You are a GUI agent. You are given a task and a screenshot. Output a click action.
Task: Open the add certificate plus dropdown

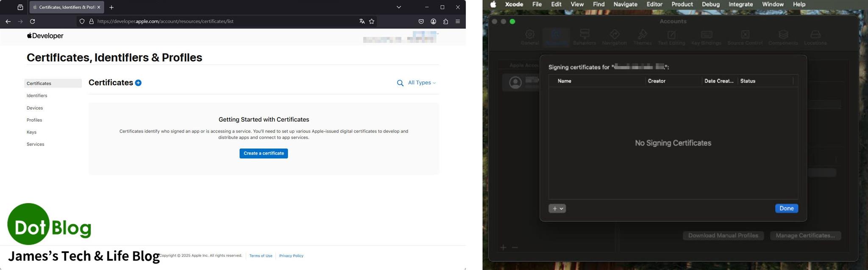557,209
